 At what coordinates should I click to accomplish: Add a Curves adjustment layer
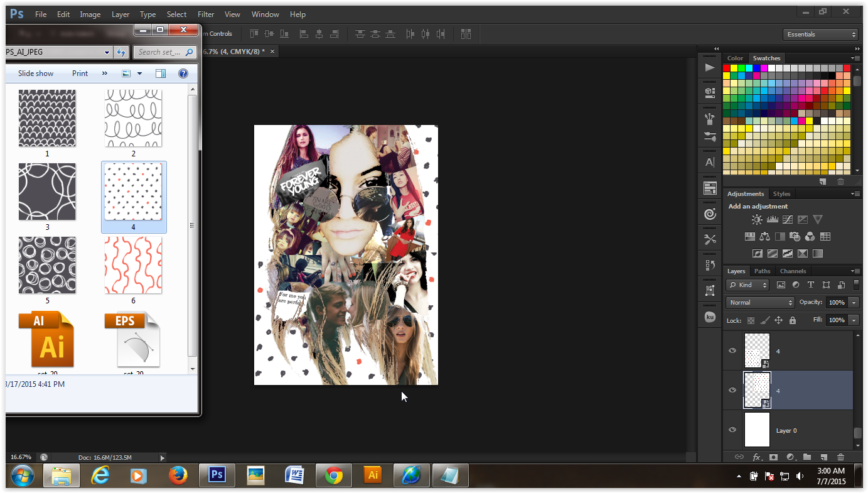(787, 219)
